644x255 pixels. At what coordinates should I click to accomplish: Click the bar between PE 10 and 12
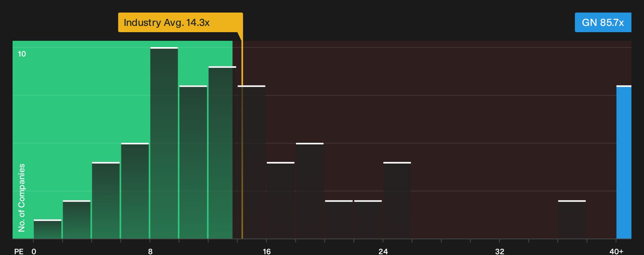(193, 162)
